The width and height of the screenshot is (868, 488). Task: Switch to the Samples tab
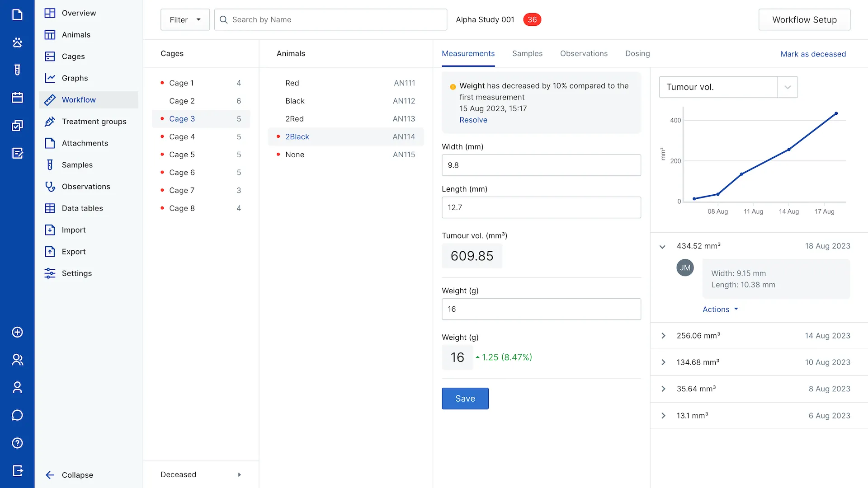[527, 53]
